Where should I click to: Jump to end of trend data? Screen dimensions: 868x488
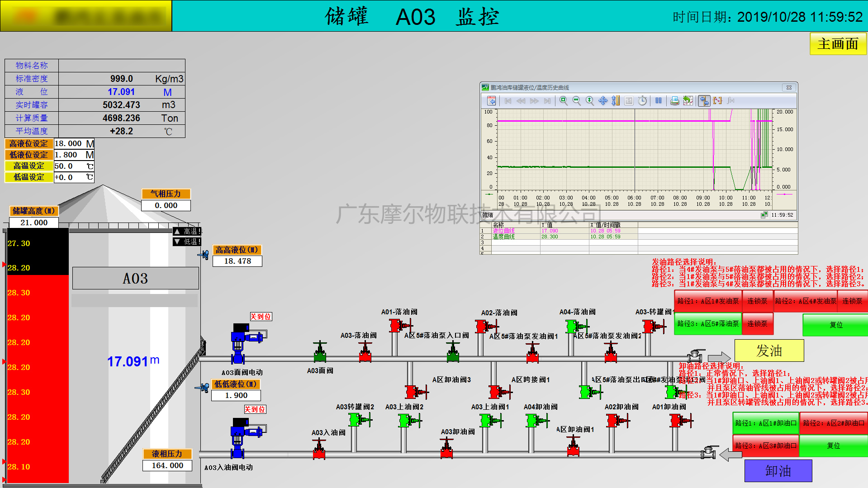click(x=547, y=100)
